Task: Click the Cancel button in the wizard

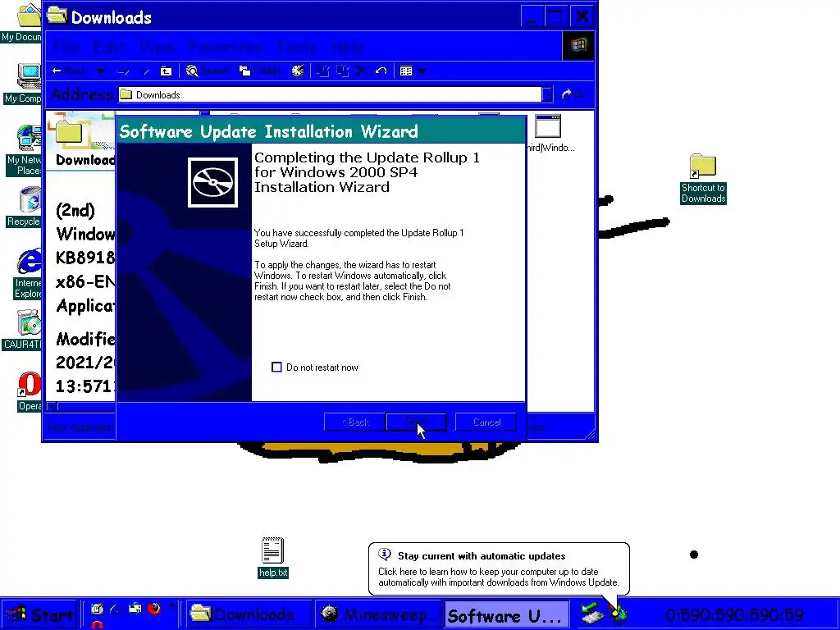Action: [x=486, y=422]
